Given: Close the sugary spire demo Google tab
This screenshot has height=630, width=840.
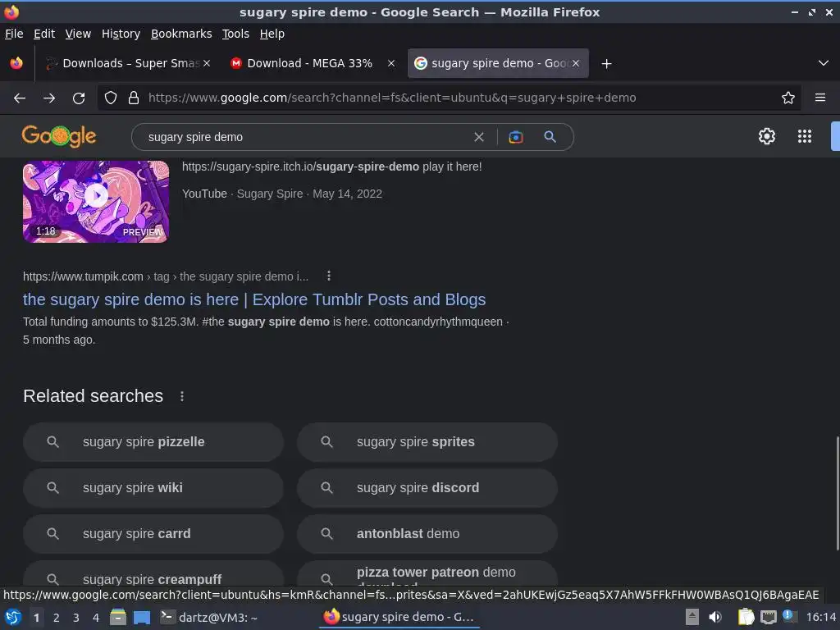Looking at the screenshot, I should point(575,63).
